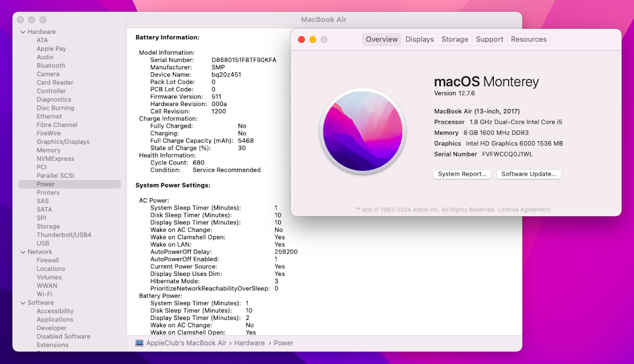This screenshot has height=364, width=634.
Task: Select Extensions under Software
Action: coord(53,345)
